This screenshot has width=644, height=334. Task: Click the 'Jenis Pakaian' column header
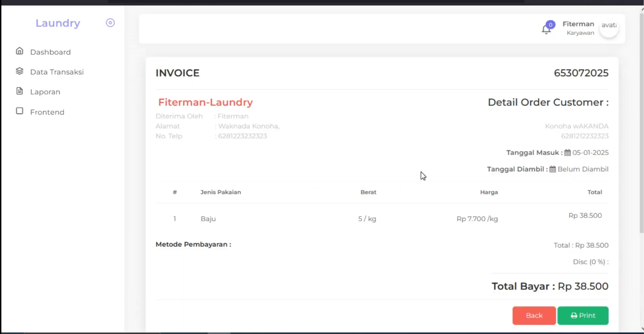coord(221,192)
